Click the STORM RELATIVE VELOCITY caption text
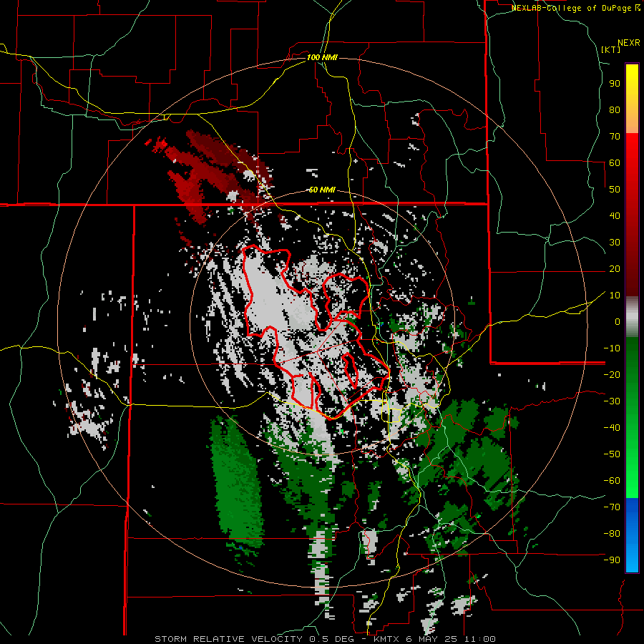Viewport: 644px width, 644px height. pos(228,639)
